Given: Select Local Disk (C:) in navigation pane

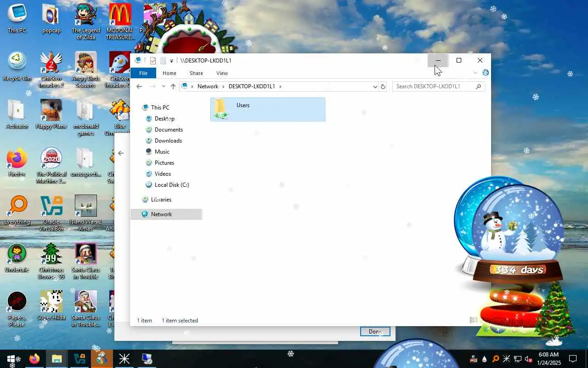Looking at the screenshot, I should pyautogui.click(x=167, y=185).
